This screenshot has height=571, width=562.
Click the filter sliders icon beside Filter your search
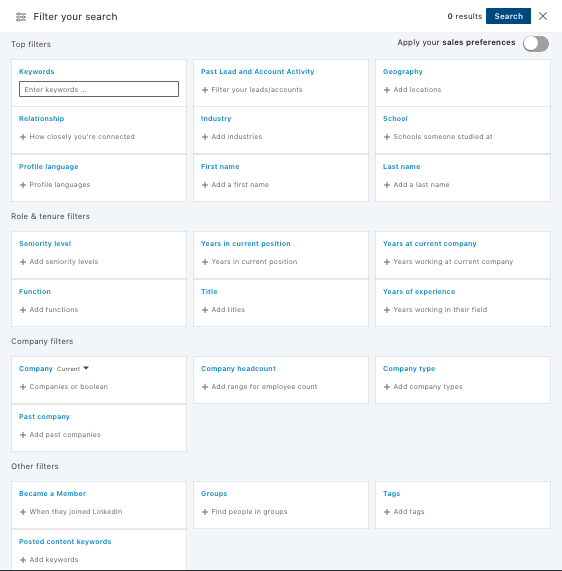pyautogui.click(x=21, y=17)
